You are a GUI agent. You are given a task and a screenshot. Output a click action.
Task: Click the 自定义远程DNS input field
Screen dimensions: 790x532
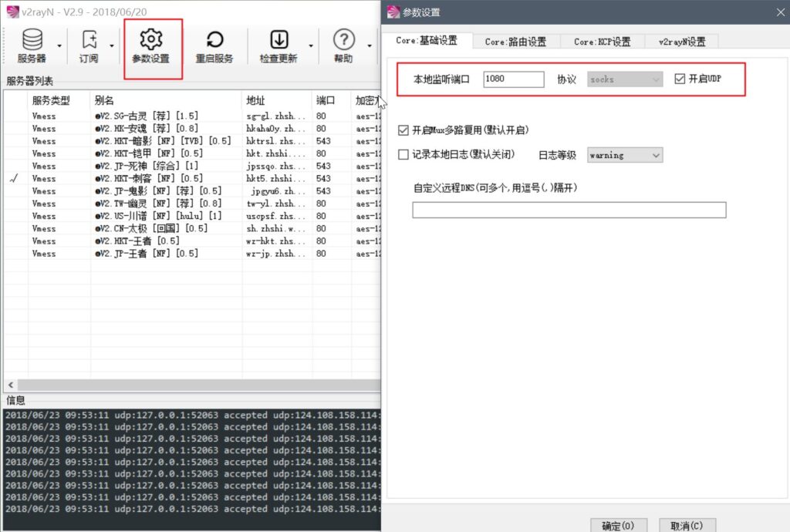click(569, 210)
